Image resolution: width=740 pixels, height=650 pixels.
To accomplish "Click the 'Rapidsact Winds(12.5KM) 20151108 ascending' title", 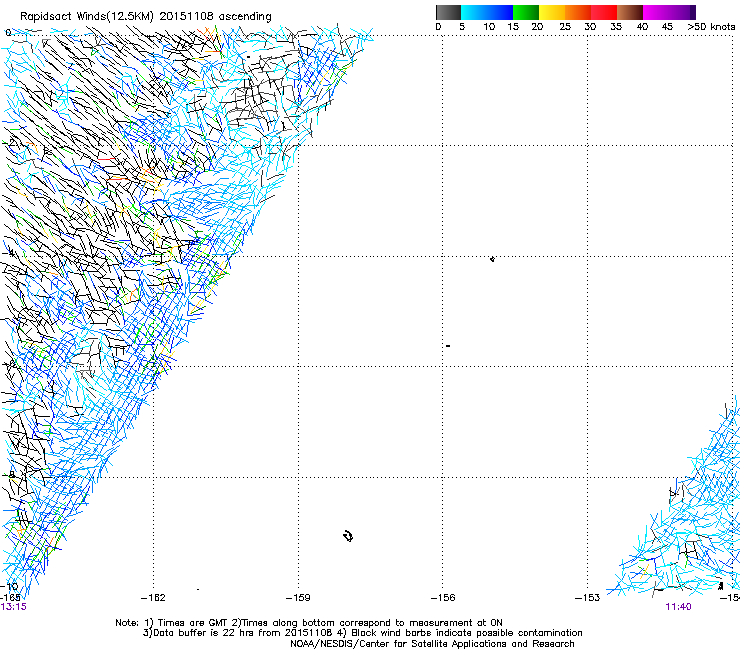I will [x=146, y=17].
